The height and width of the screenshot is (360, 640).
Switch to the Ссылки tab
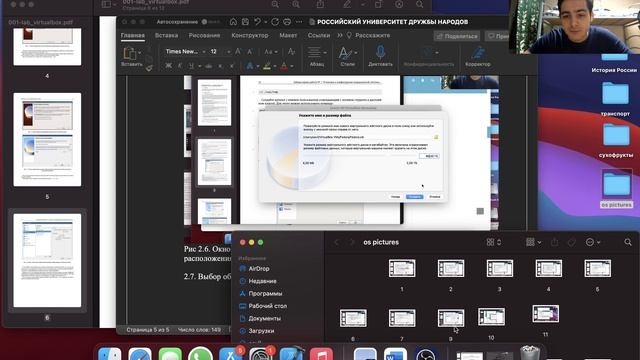pyautogui.click(x=319, y=36)
